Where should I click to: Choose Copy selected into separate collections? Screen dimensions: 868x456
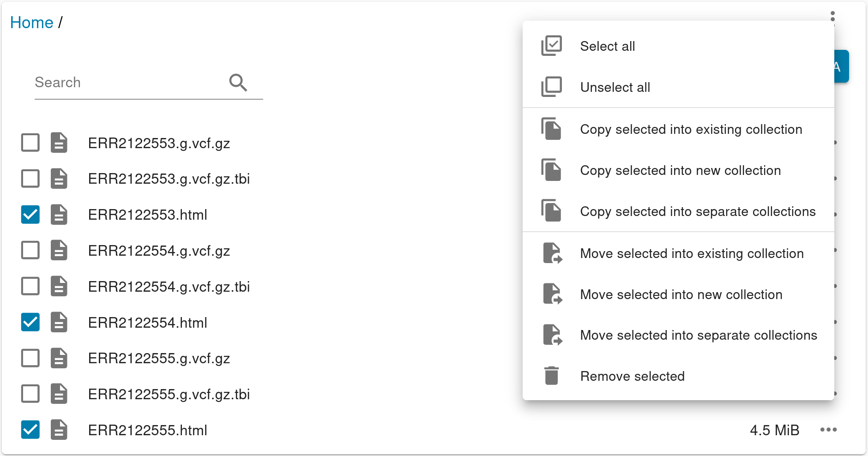coord(697,211)
